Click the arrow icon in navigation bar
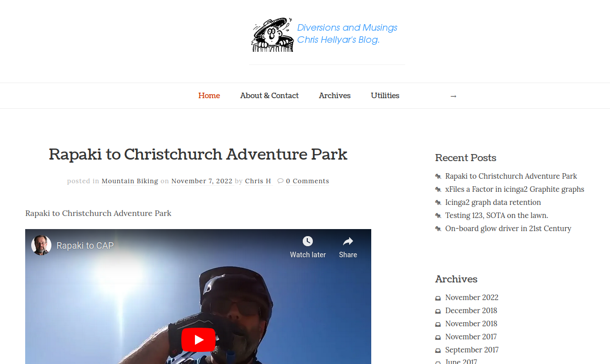The image size is (610, 364). (453, 96)
